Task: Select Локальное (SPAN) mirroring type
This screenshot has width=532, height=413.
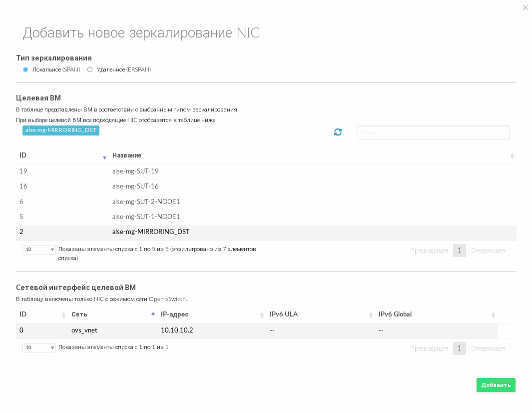Action: click(25, 69)
